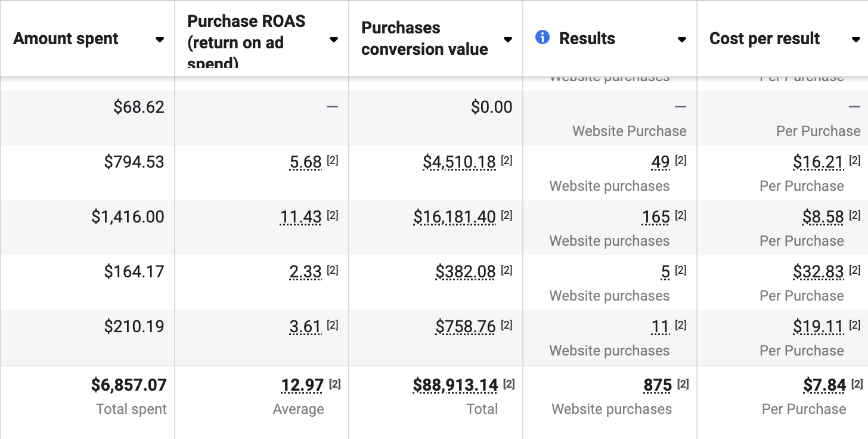Open the Purchase ROAS column dropdown
The width and height of the screenshot is (868, 439).
click(x=334, y=39)
